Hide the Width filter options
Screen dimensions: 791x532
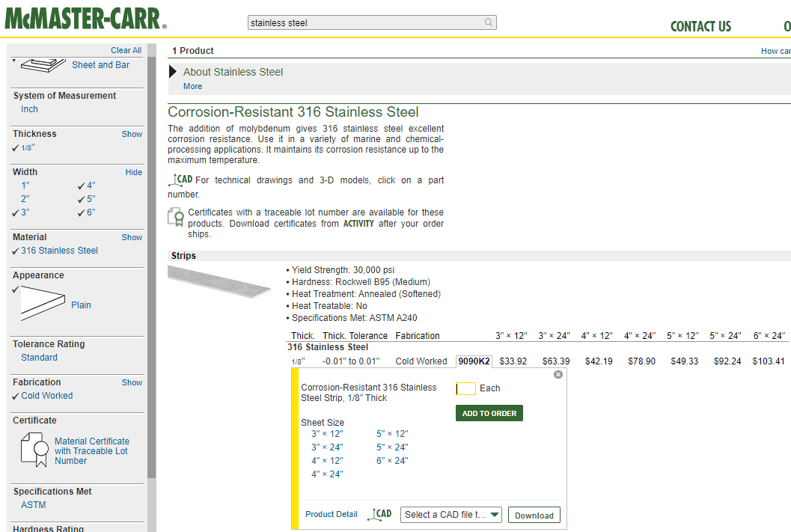click(134, 172)
